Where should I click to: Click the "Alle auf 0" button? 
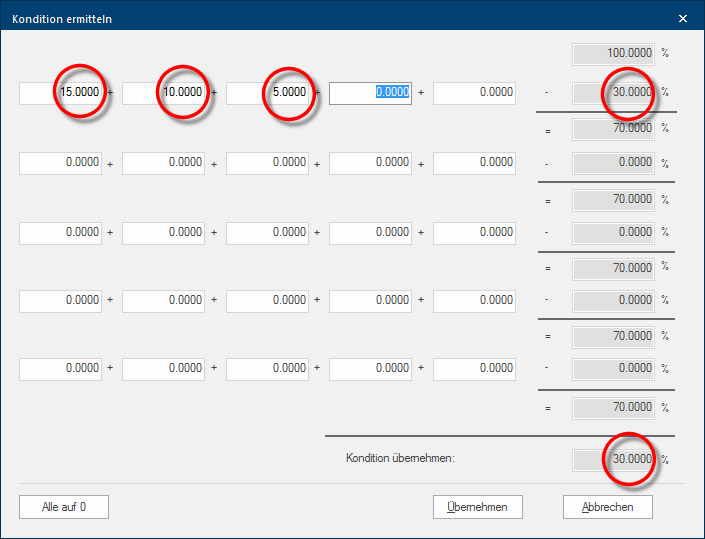[x=64, y=507]
